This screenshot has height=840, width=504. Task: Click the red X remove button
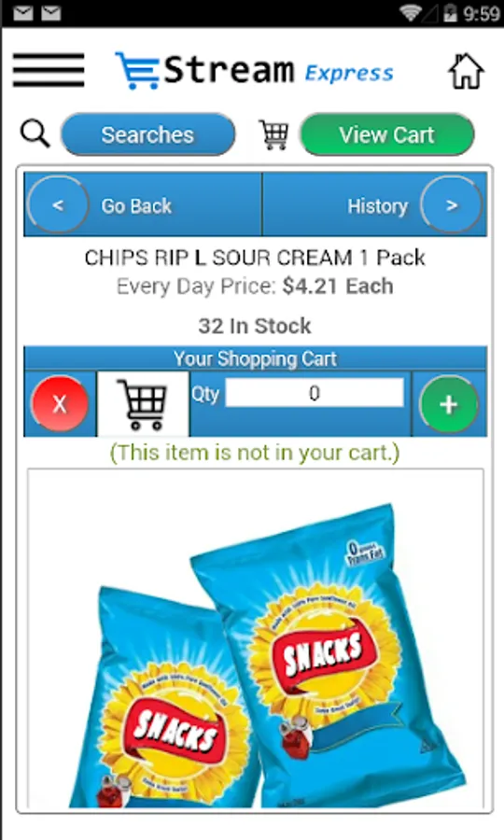tap(60, 404)
